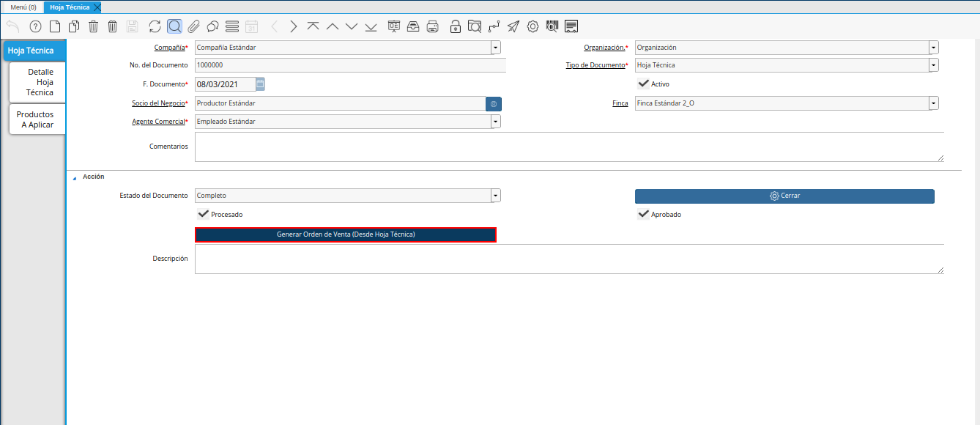The image size is (980, 425).
Task: Jump to first record icon
Action: [x=313, y=27]
